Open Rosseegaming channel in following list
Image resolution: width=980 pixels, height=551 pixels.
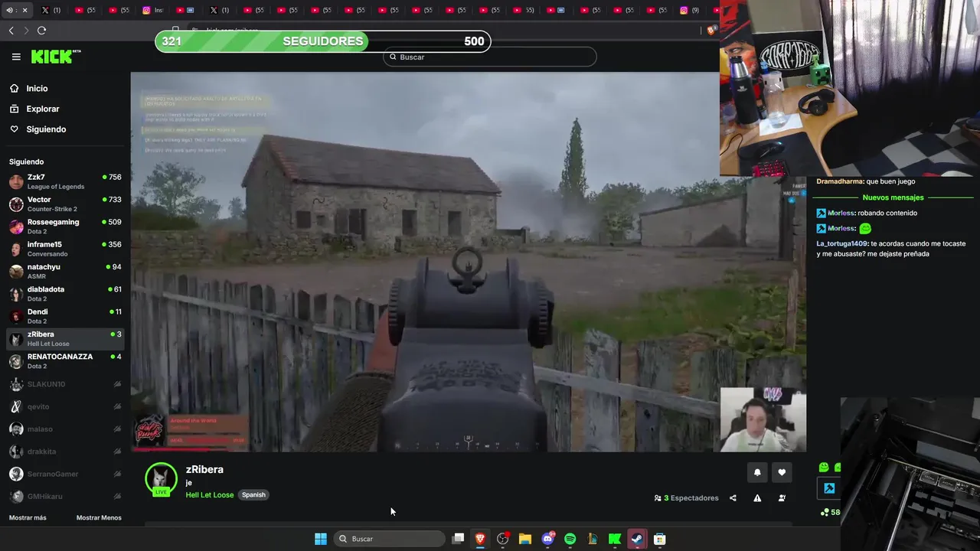click(65, 227)
